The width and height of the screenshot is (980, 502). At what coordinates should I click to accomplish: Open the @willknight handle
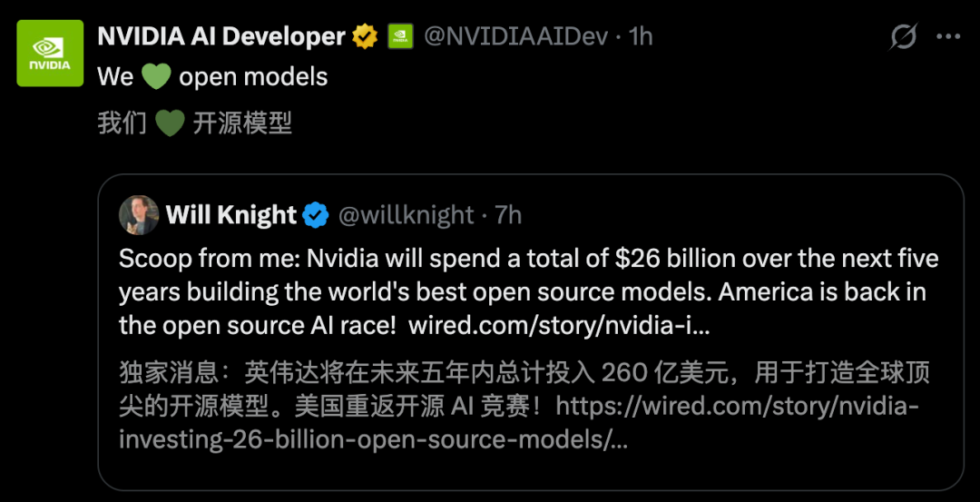[406, 215]
